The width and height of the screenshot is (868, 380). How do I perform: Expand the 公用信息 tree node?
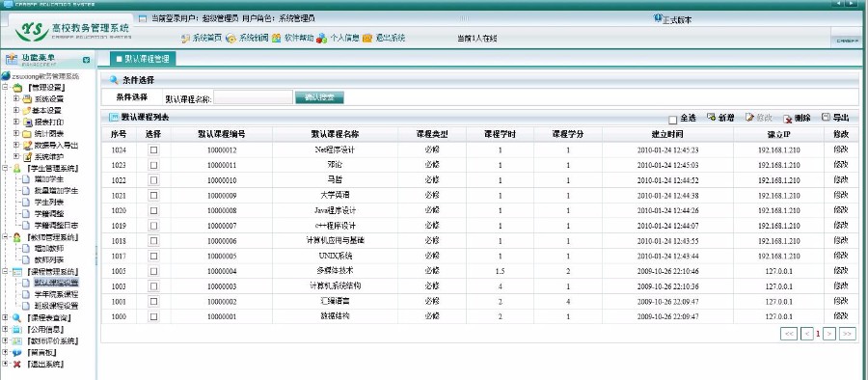[5, 330]
